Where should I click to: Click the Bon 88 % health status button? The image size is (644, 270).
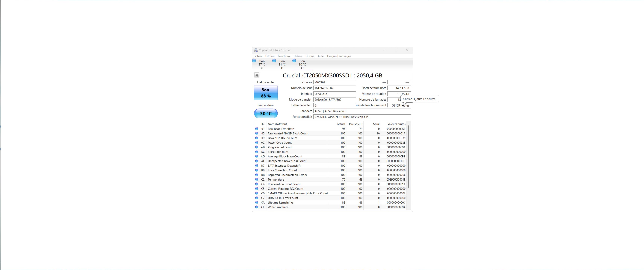pyautogui.click(x=265, y=93)
